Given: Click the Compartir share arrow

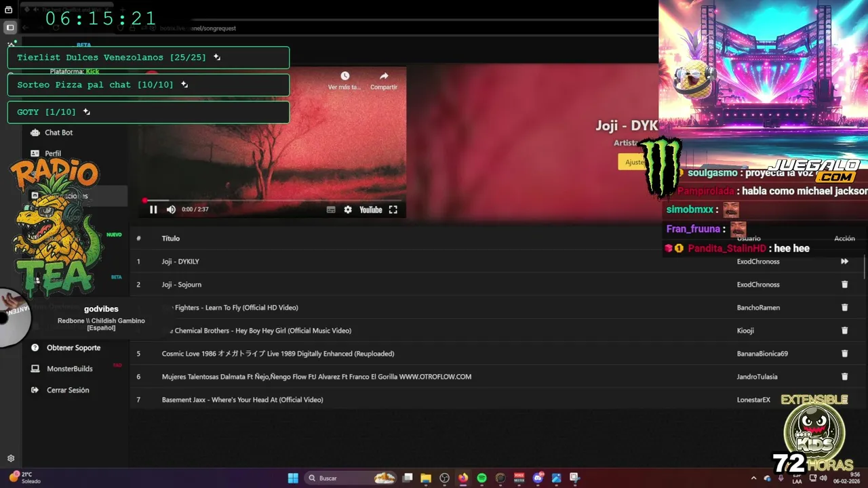Looking at the screenshot, I should [384, 77].
